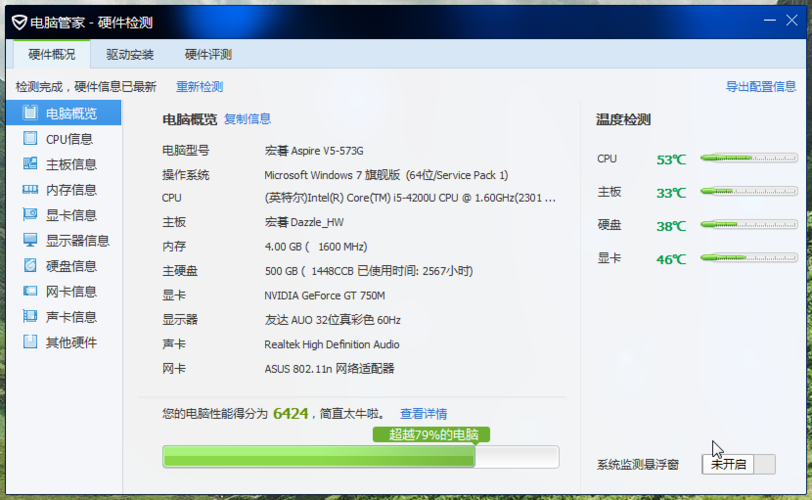Click the 硬盘 temperature bar
Screen dimensions: 812x500
[x=749, y=224]
